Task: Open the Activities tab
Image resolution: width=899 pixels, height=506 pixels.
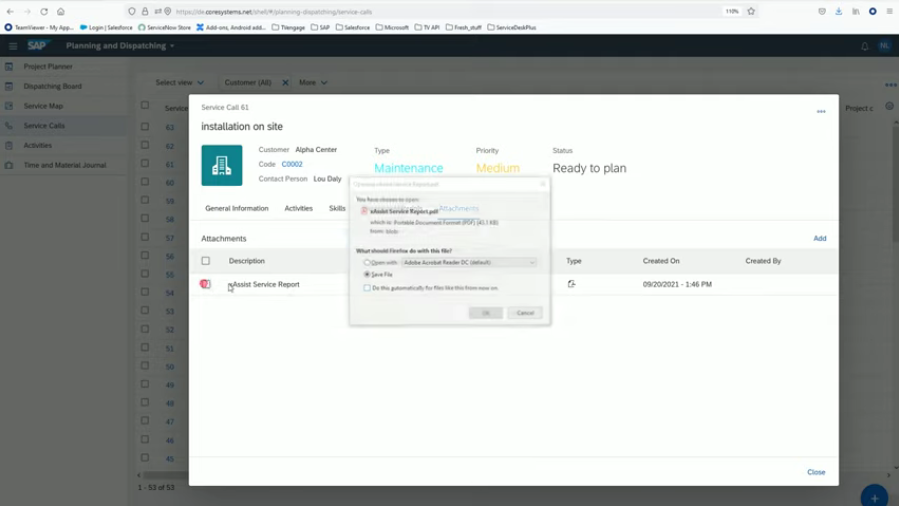Action: (298, 209)
